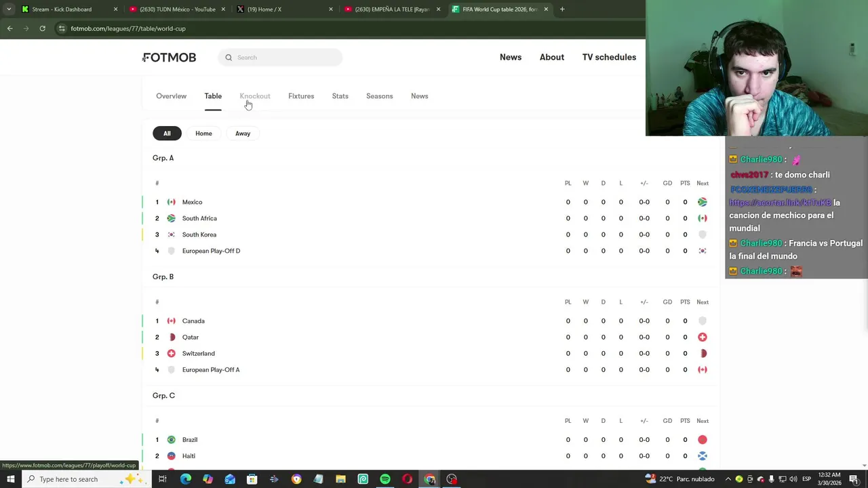
Task: Switch to EMPEÑA LA TELE YouTube tab
Action: 392,9
